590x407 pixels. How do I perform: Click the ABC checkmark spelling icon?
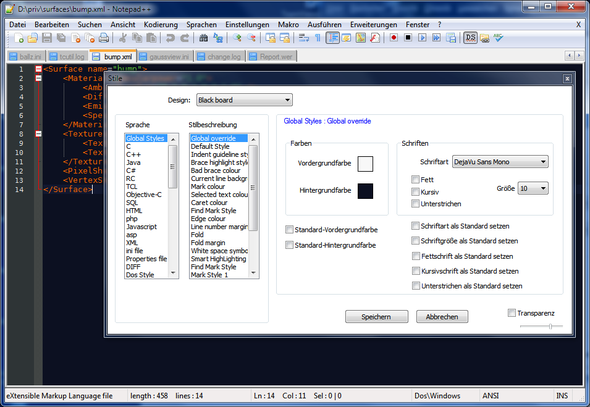tap(499, 38)
